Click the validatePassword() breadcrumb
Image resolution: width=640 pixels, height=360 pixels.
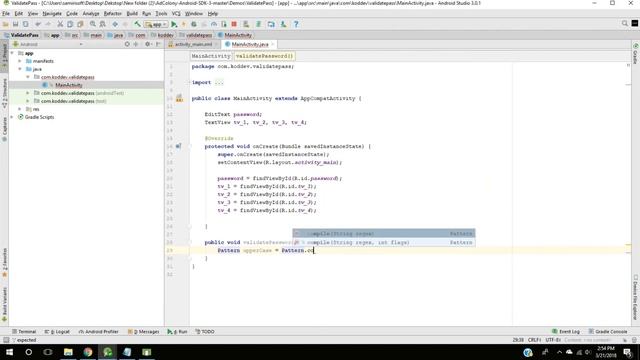pyautogui.click(x=264, y=56)
